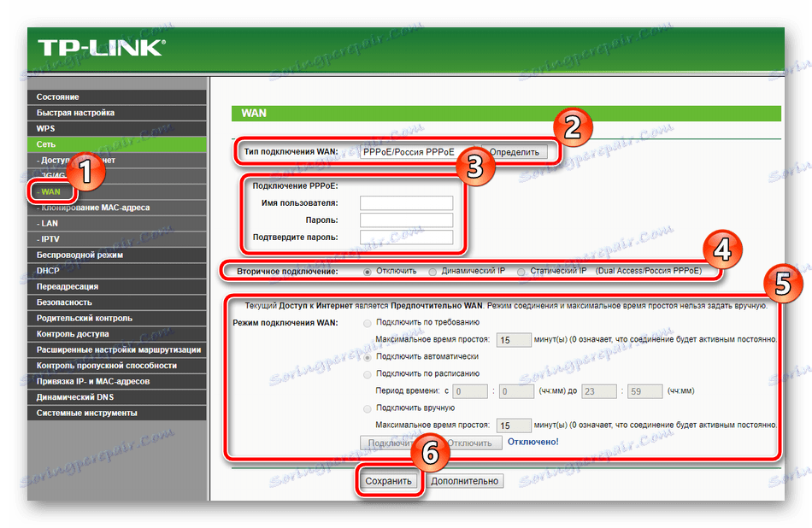Viewport: 812px width, 528px height.
Task: Click schedule end minute field 59
Action: [645, 391]
